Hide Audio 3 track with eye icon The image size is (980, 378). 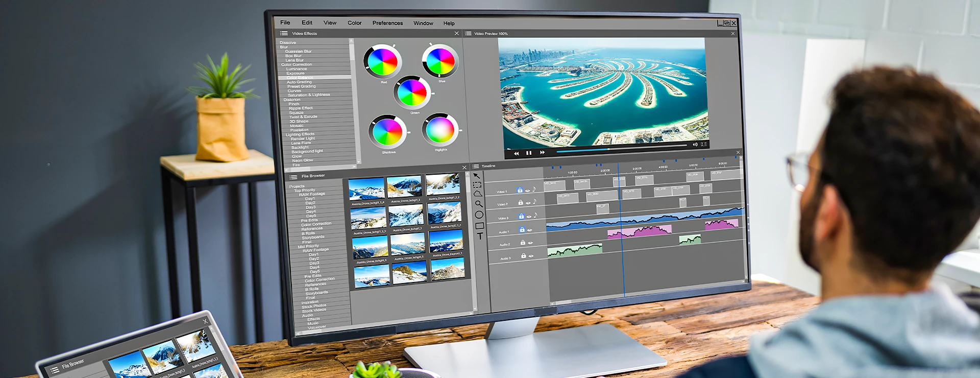531,256
